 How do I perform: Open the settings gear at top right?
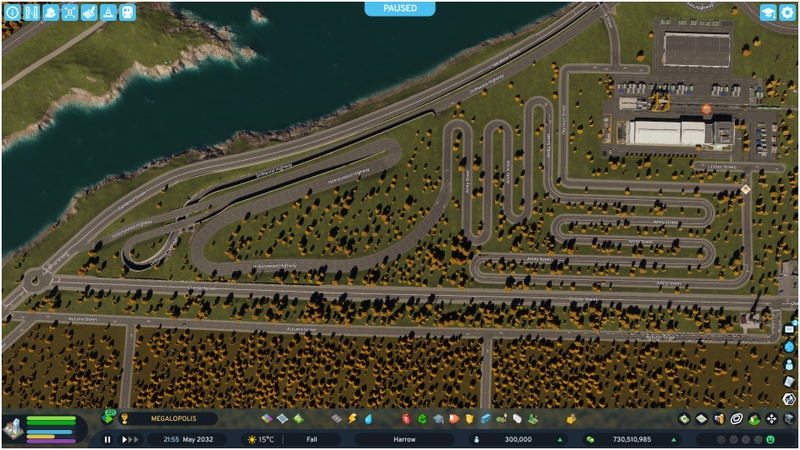(x=787, y=12)
